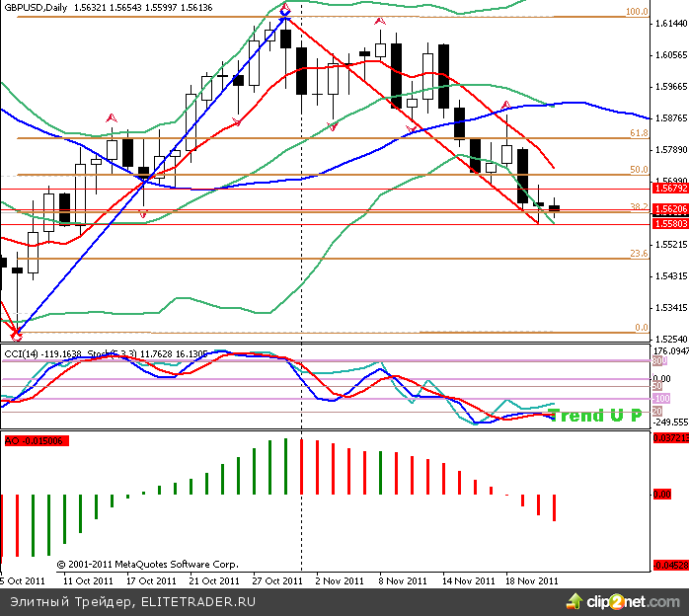Click the up fractal arrow above the 18 Nov candle
Viewport: 689px width, 616px height.
pos(505,104)
